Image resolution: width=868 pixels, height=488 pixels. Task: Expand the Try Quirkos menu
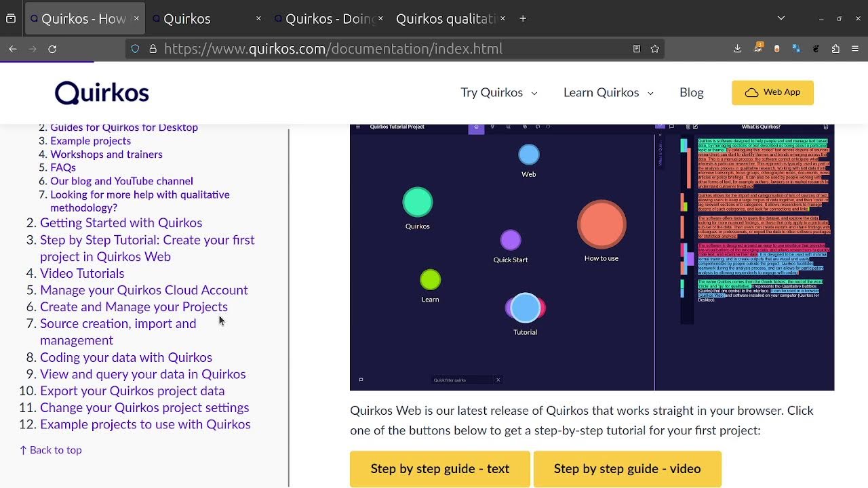coord(498,93)
